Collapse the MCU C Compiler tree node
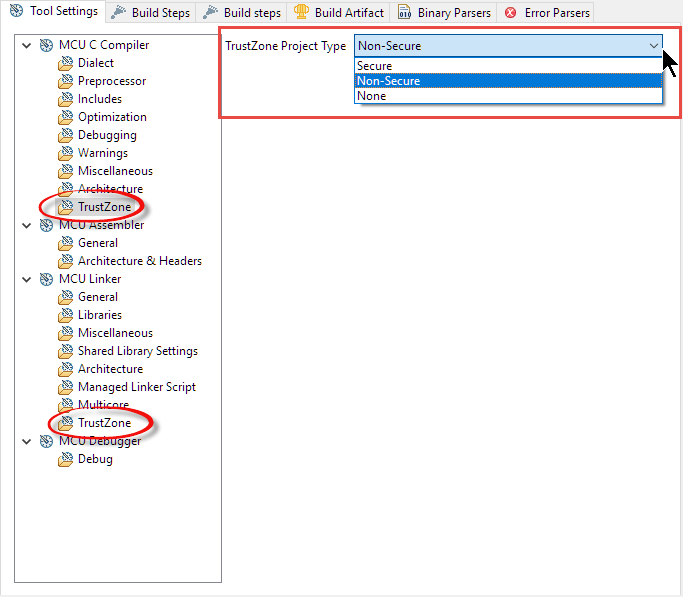Viewport: 683px width, 597px height. pos(27,45)
